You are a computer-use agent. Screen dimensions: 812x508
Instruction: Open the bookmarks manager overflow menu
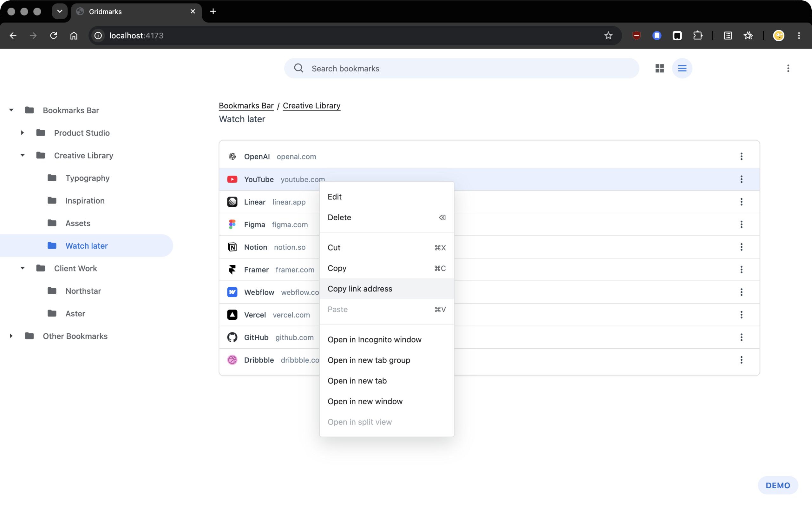point(788,69)
